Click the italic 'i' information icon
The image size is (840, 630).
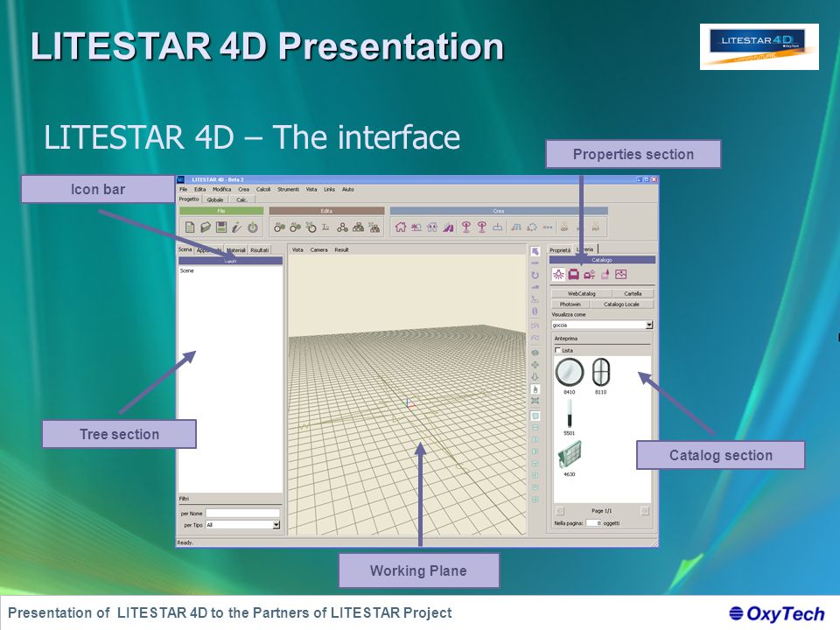236,227
